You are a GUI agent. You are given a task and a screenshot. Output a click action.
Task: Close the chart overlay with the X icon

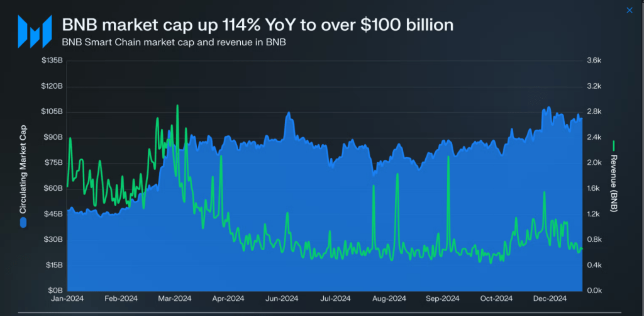629,10
